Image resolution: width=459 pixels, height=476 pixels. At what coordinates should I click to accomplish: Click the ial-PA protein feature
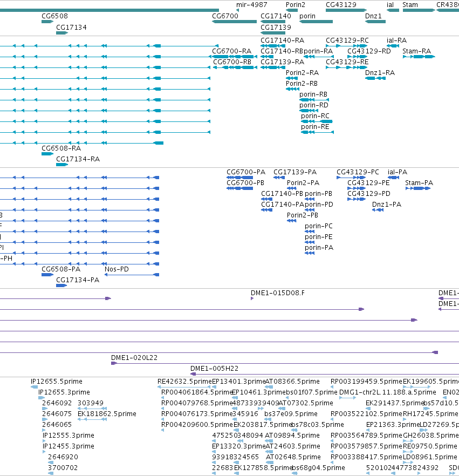point(393,178)
